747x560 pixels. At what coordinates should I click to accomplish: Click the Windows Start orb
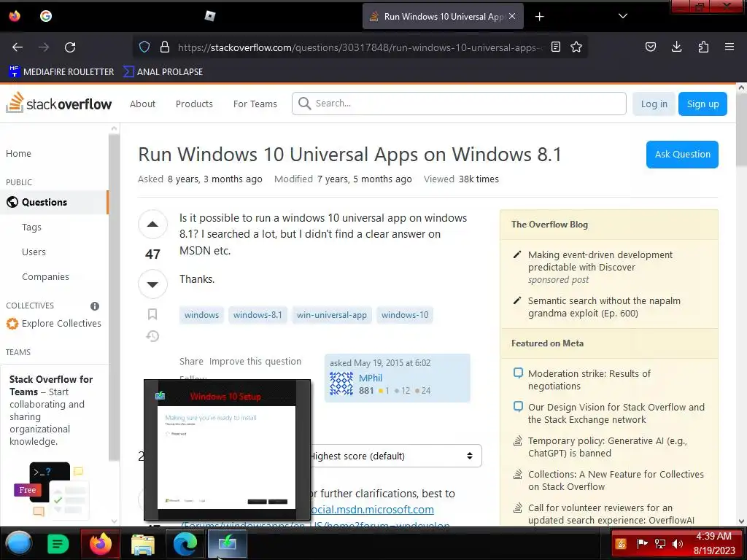[19, 543]
